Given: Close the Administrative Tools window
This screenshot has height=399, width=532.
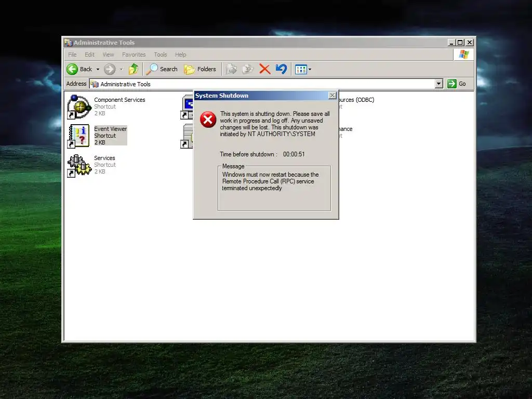Looking at the screenshot, I should tap(470, 43).
